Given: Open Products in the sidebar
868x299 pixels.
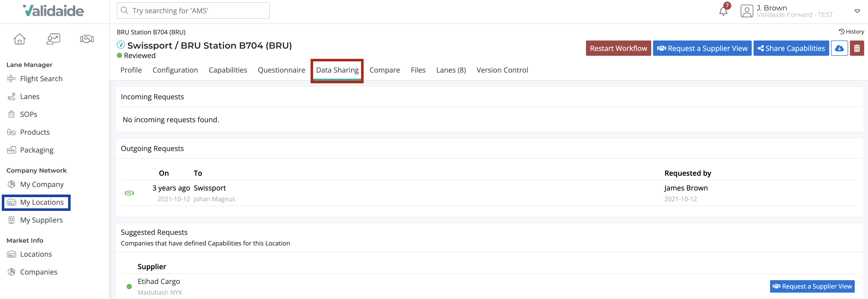Looking at the screenshot, I should coord(35,132).
